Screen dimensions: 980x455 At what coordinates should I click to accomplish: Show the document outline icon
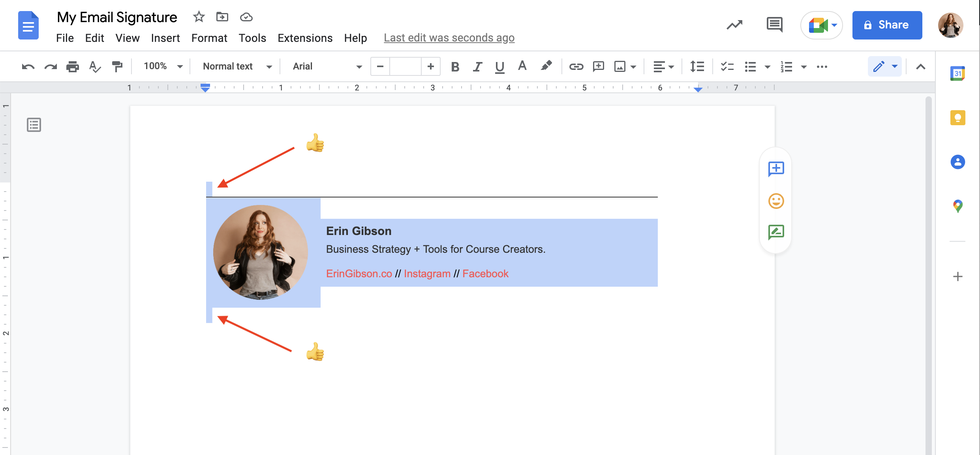pos(34,125)
